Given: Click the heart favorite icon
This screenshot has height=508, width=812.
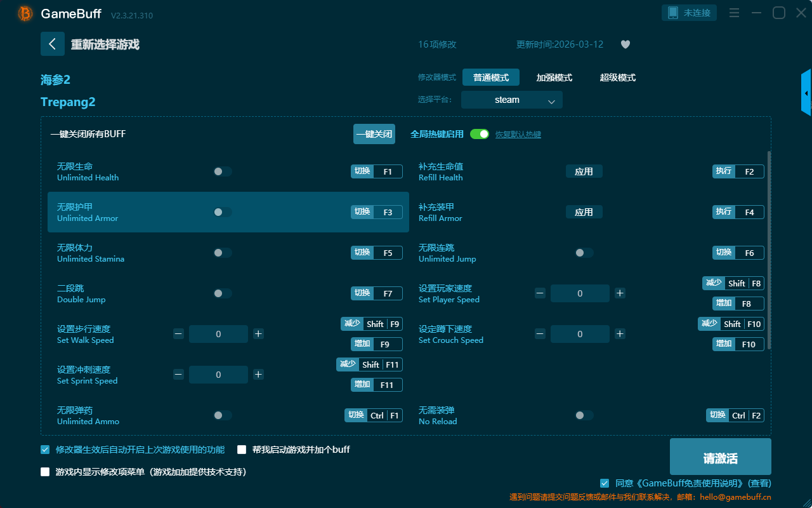Looking at the screenshot, I should tap(625, 44).
